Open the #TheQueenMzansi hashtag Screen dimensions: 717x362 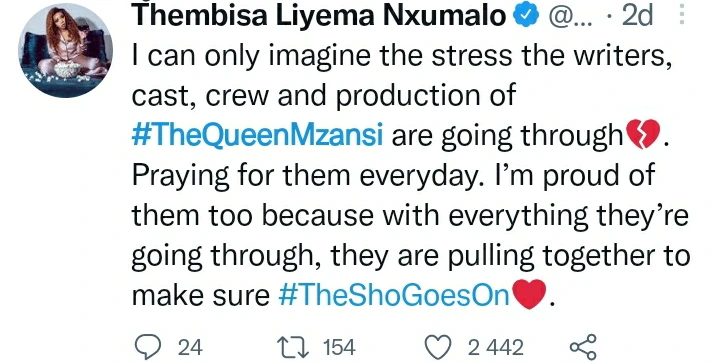[x=257, y=136]
